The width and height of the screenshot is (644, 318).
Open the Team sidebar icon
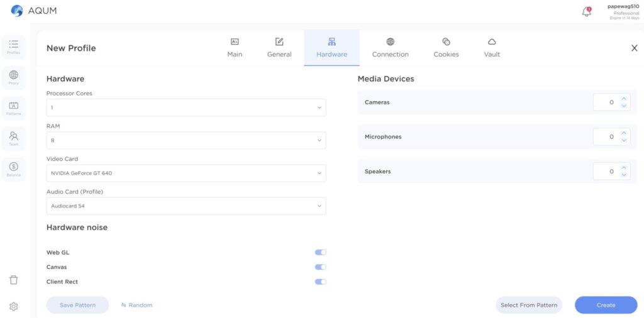point(14,139)
